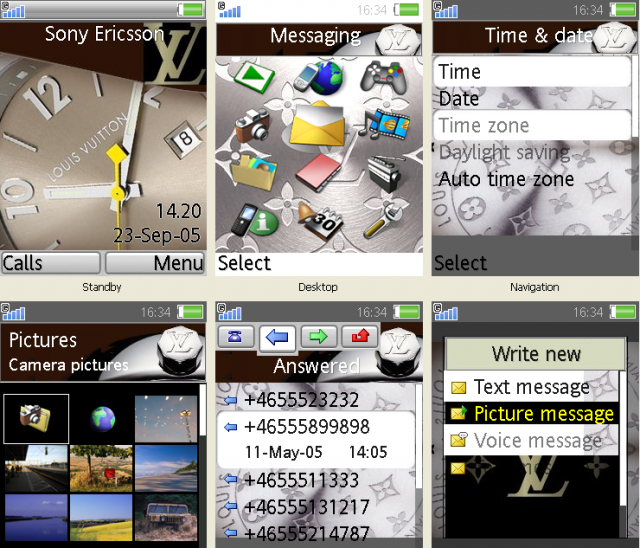Select the Daylight saving item
Screen dimensions: 640x548
[532, 152]
